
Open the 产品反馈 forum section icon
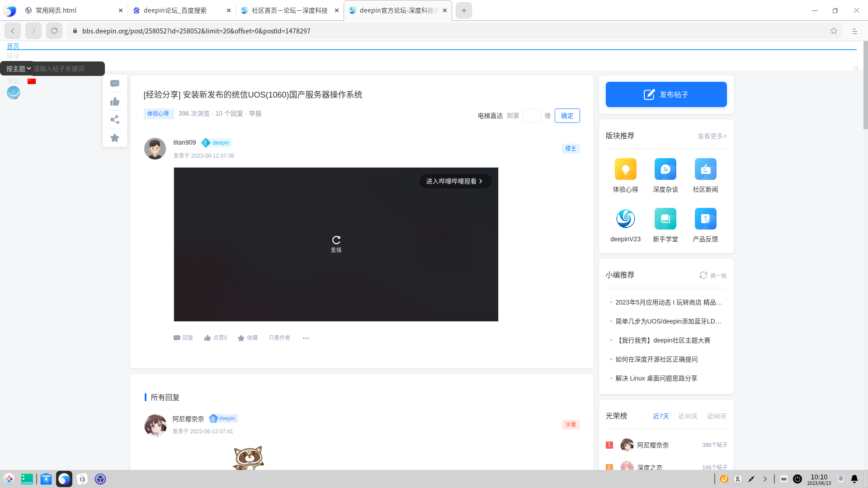pyautogui.click(x=705, y=218)
